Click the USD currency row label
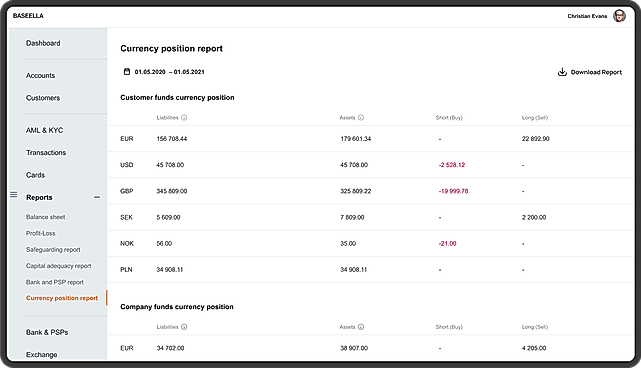This screenshot has width=641, height=368. [127, 165]
